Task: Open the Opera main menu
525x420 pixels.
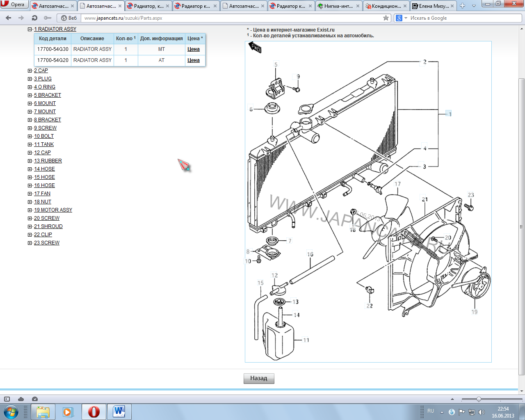Action: 14,5
